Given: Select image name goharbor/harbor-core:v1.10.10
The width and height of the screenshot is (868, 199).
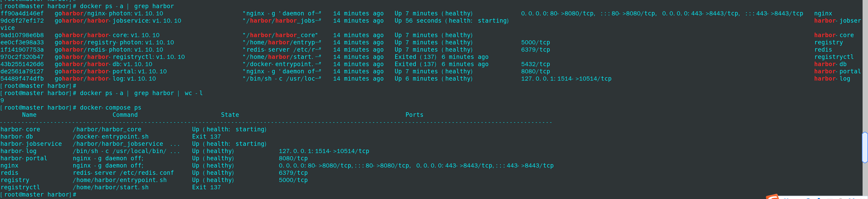Looking at the screenshot, I should [107, 35].
